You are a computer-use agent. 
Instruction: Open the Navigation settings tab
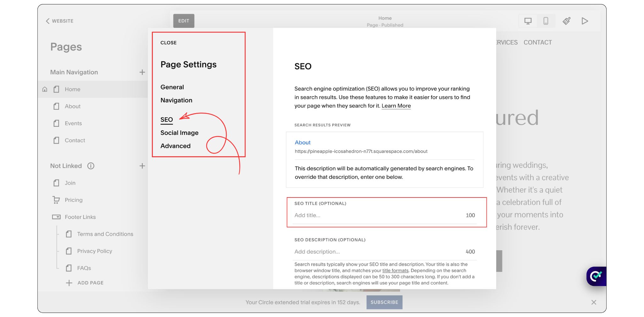click(176, 100)
